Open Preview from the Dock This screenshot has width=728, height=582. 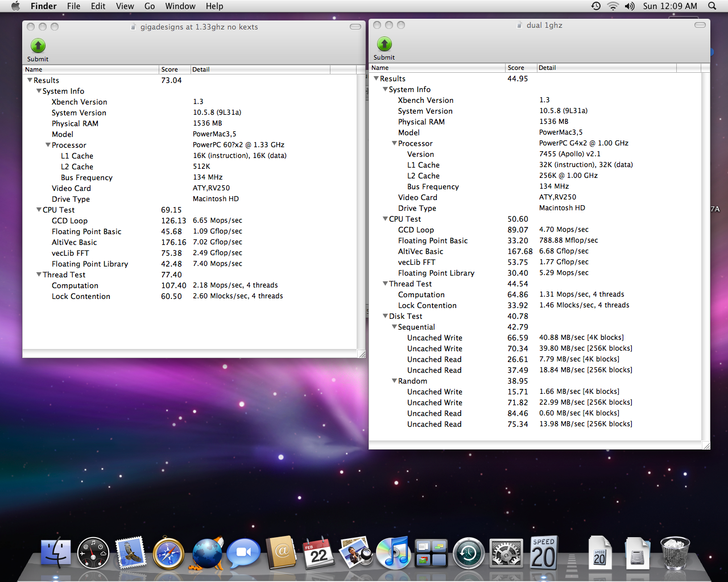356,553
